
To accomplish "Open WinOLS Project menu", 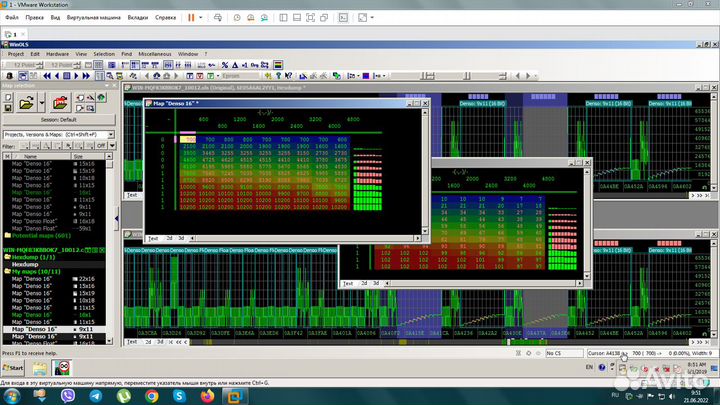I will point(16,54).
